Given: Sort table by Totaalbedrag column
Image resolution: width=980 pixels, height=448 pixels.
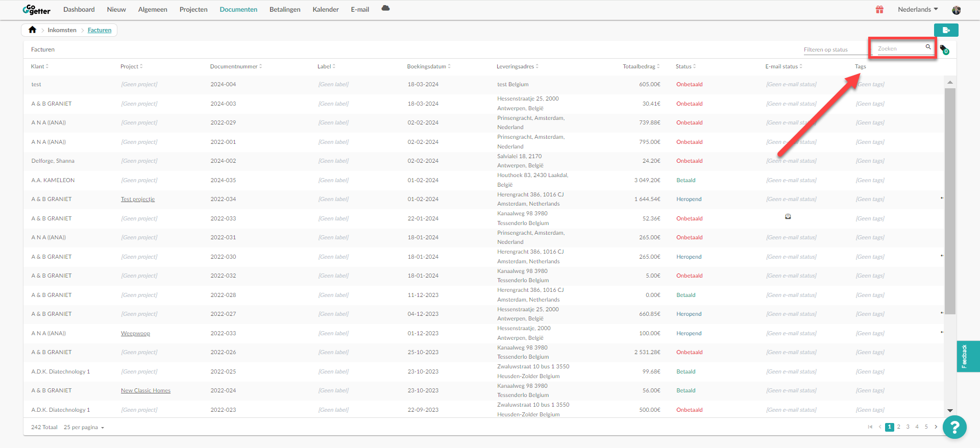Looking at the screenshot, I should pos(641,66).
